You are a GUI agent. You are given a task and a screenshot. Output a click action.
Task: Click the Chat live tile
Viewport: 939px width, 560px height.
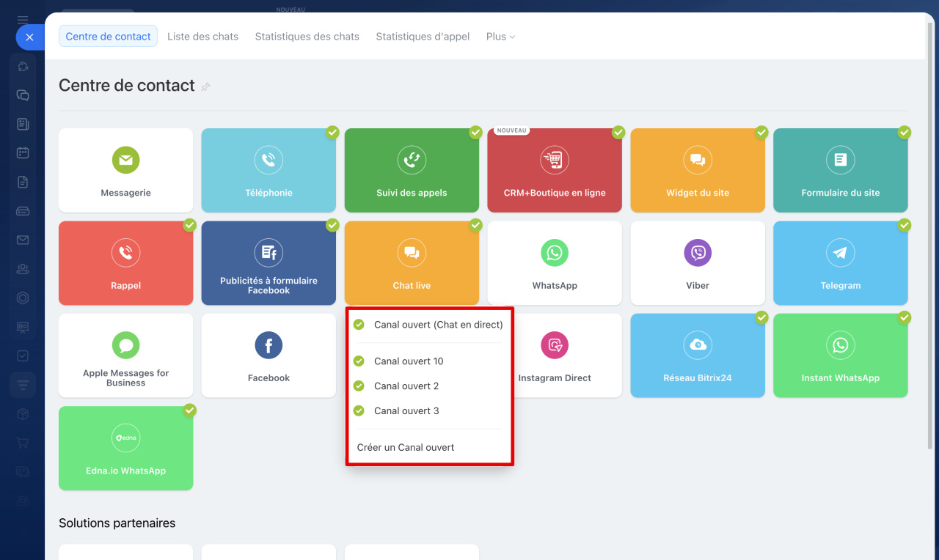click(412, 263)
